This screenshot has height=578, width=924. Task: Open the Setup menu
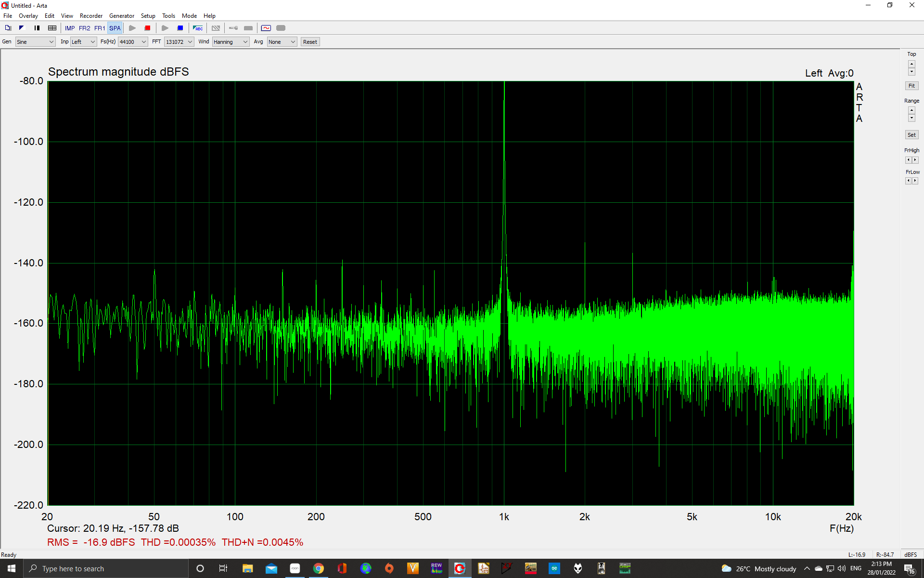[148, 16]
